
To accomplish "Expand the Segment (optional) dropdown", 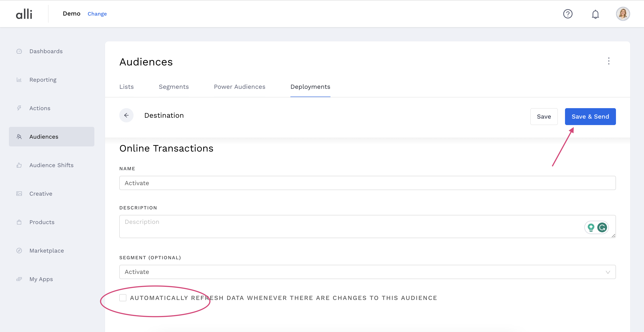I will coord(367,272).
